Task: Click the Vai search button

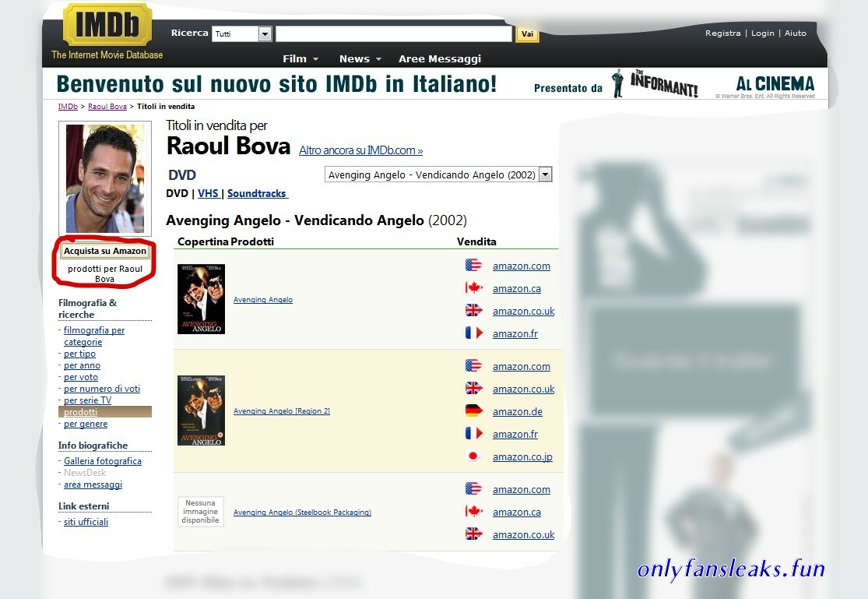Action: pyautogui.click(x=527, y=33)
